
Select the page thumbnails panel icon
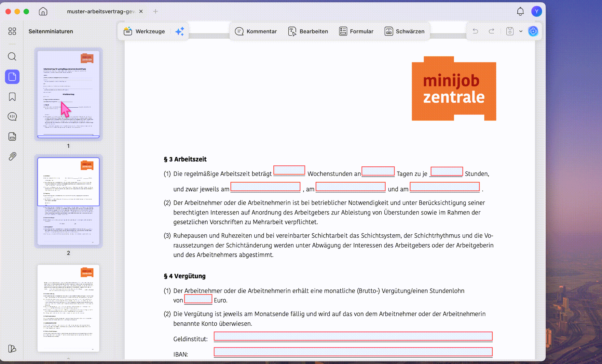pos(12,77)
